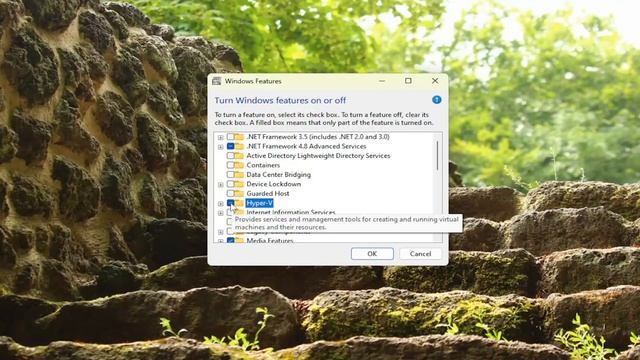Maximize the Windows Features window
Screen dimensions: 640x360
coord(408,81)
